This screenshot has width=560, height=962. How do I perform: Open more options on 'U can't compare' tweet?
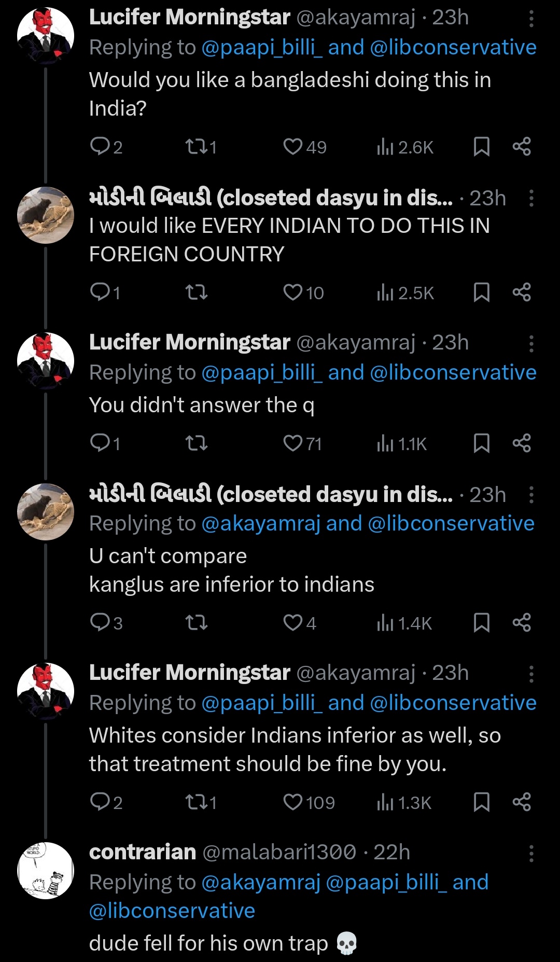tap(531, 495)
